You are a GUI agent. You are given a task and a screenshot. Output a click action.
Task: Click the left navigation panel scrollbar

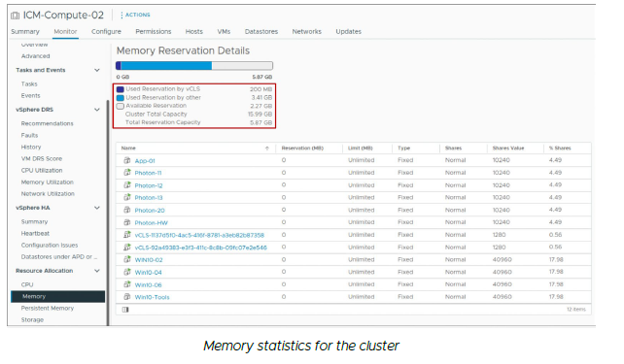pos(108,213)
